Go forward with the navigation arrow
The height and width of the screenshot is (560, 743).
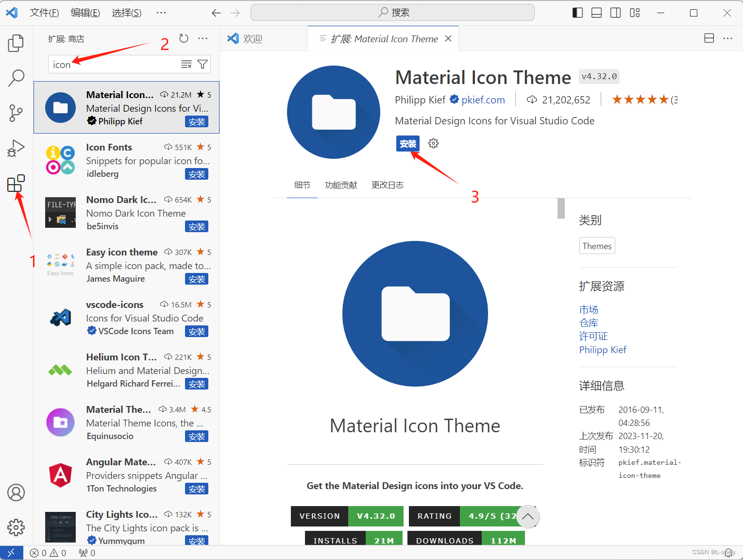(x=236, y=13)
